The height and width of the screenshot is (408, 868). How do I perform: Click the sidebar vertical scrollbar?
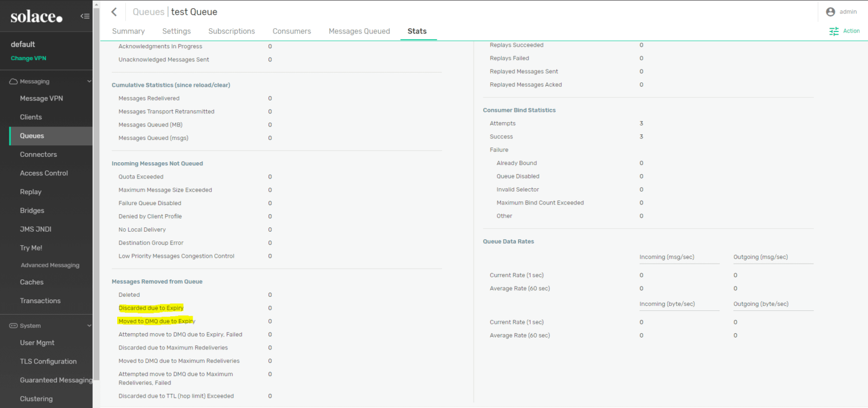pyautogui.click(x=96, y=190)
